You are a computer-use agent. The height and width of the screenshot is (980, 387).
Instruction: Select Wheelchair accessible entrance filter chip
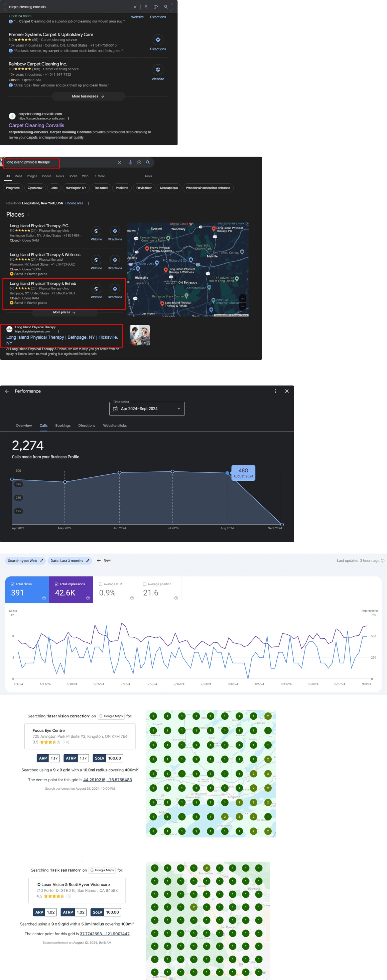click(208, 188)
